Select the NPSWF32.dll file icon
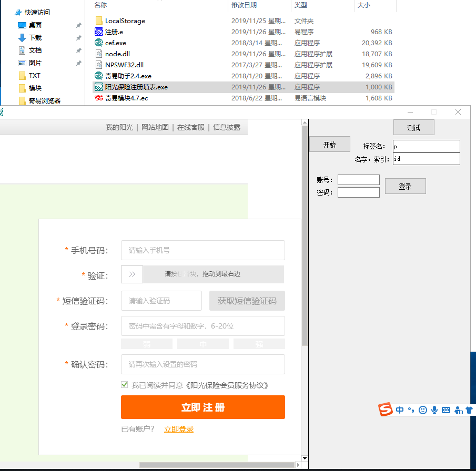The height and width of the screenshot is (471, 476). click(99, 65)
